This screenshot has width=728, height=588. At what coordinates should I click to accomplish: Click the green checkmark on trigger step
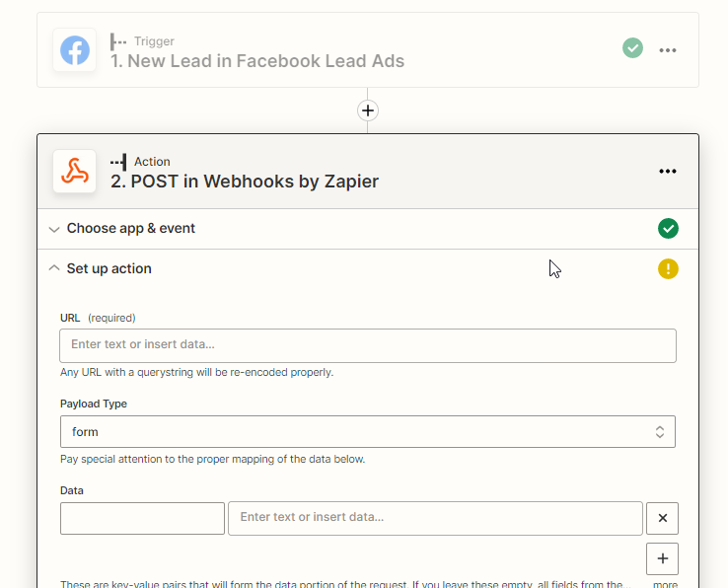[633, 47]
